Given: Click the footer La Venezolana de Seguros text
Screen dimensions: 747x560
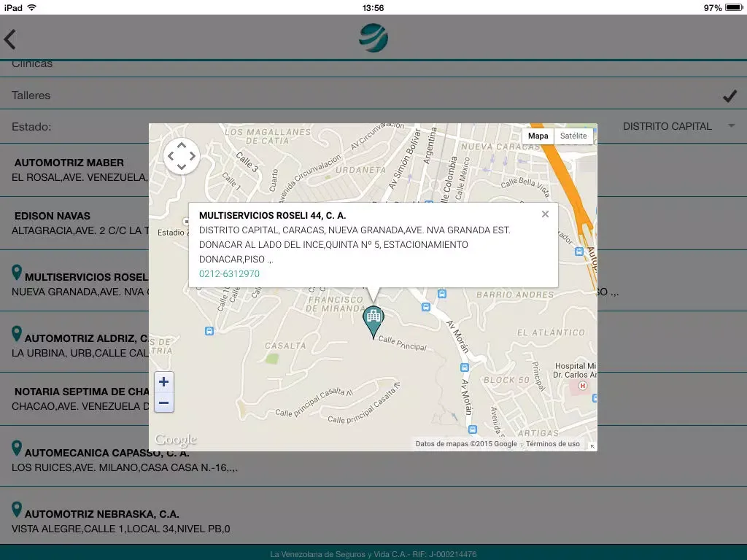Looking at the screenshot, I should (x=373, y=554).
